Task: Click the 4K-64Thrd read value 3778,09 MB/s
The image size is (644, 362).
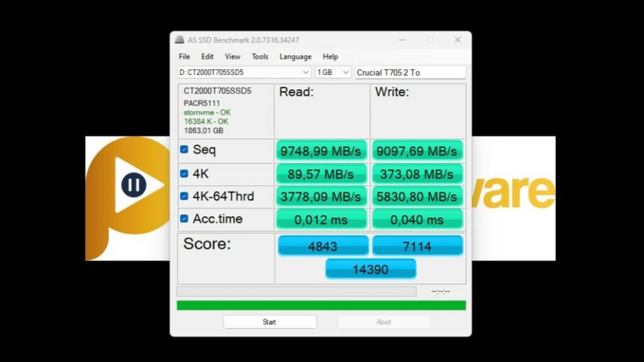Action: (x=321, y=197)
